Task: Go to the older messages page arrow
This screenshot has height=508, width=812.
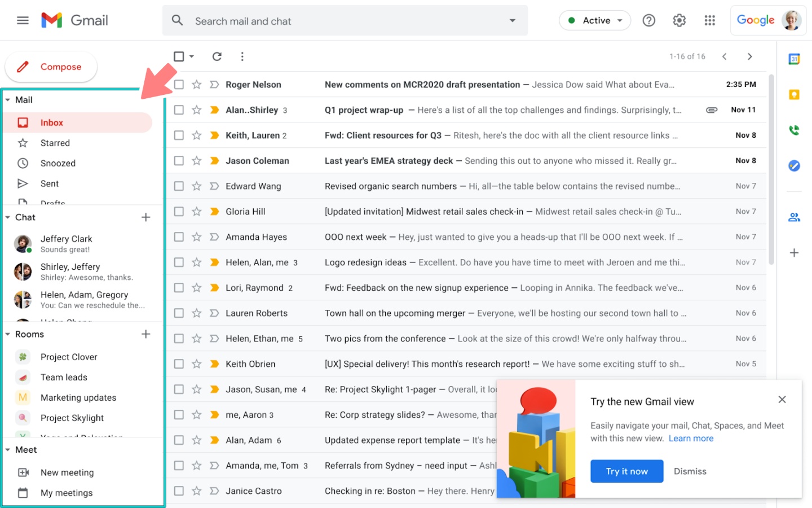Action: click(750, 56)
